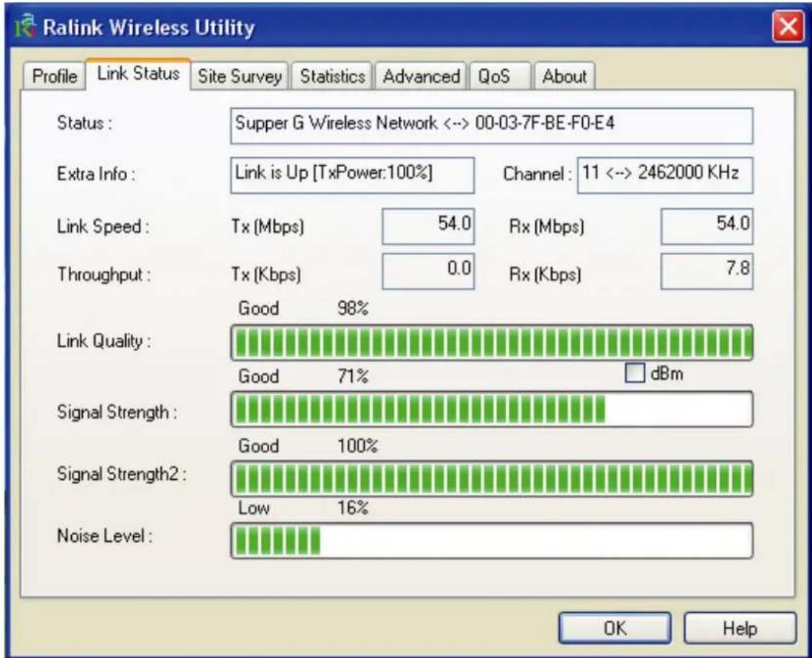Image resolution: width=812 pixels, height=658 pixels.
Task: Open Help with the Help button
Action: click(x=740, y=628)
